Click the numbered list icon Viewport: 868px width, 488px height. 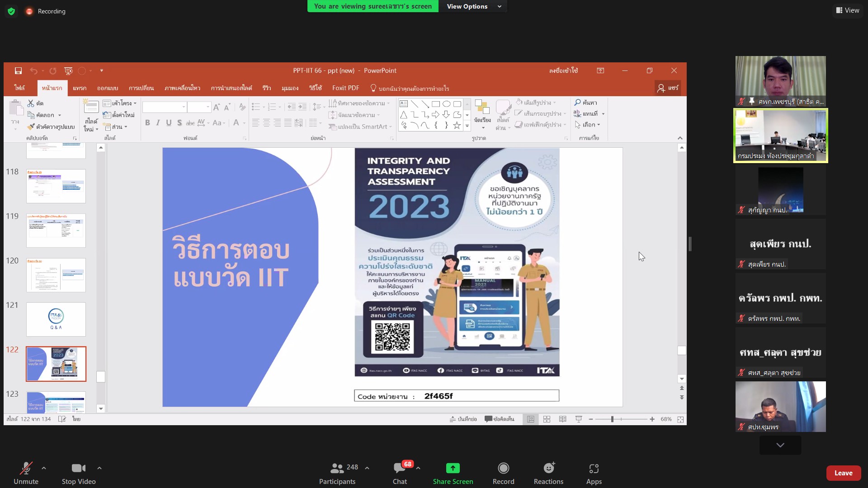point(272,107)
